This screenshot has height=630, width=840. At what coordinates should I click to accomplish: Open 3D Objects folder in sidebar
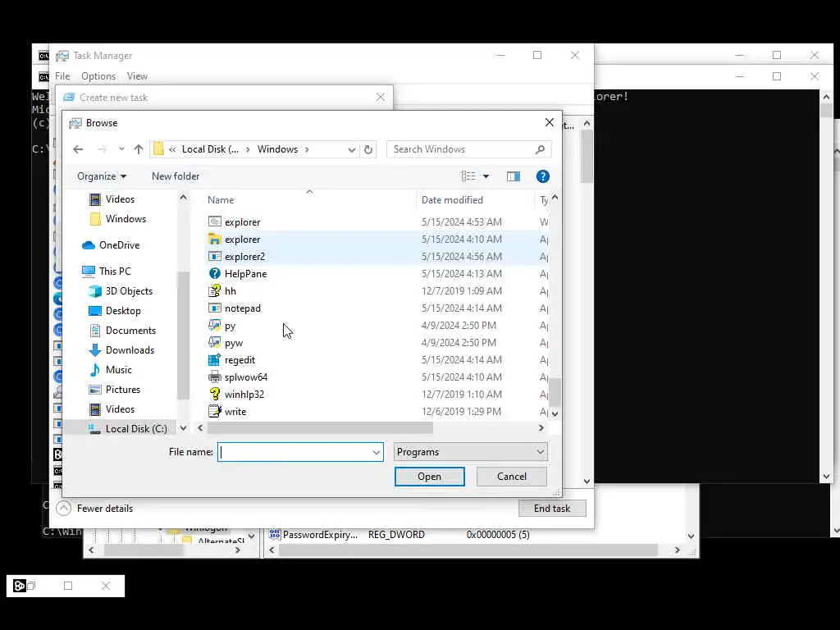point(129,291)
